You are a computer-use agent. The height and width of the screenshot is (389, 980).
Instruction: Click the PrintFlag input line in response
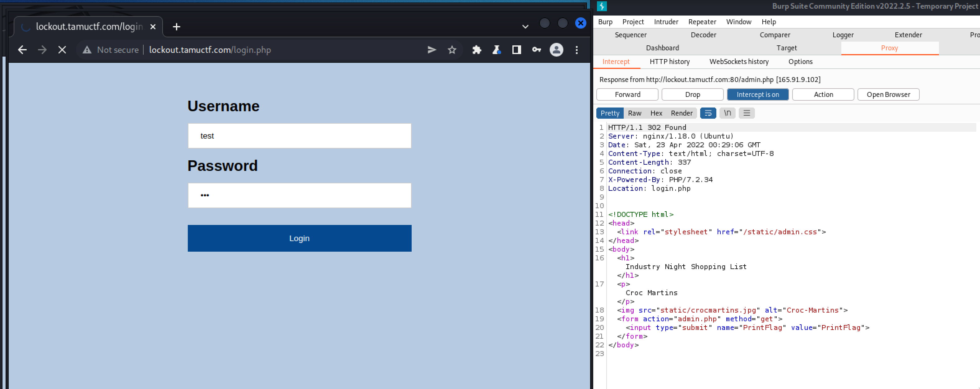click(747, 327)
